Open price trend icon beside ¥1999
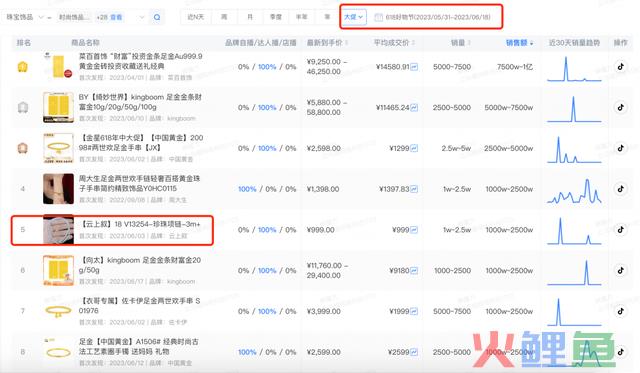The width and height of the screenshot is (640, 373). pyautogui.click(x=414, y=312)
